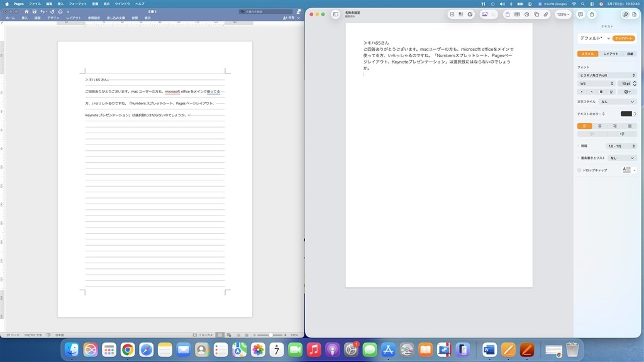Select left text alignment in Pages
The image size is (644, 362).
584,126
